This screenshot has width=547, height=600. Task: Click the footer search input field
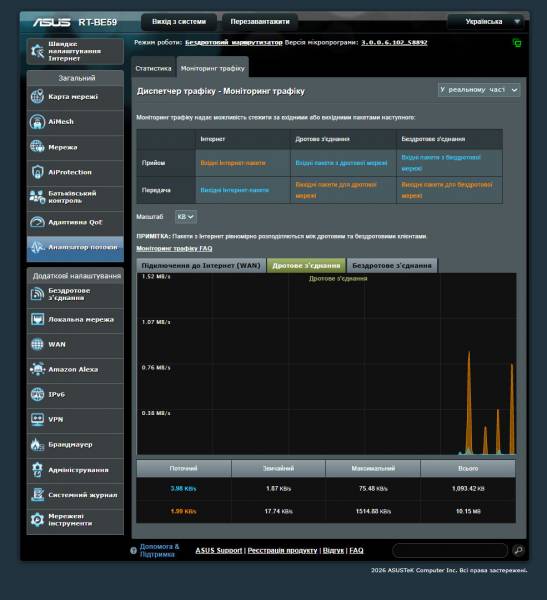click(450, 550)
